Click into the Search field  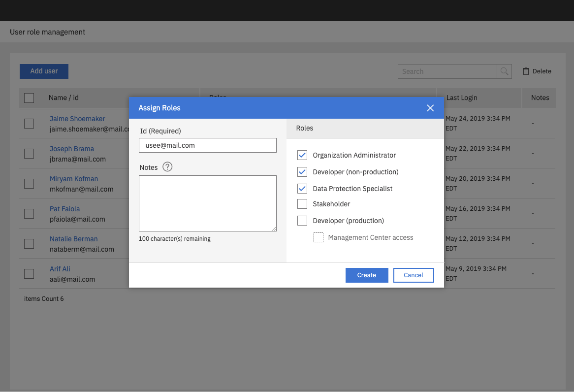(447, 71)
